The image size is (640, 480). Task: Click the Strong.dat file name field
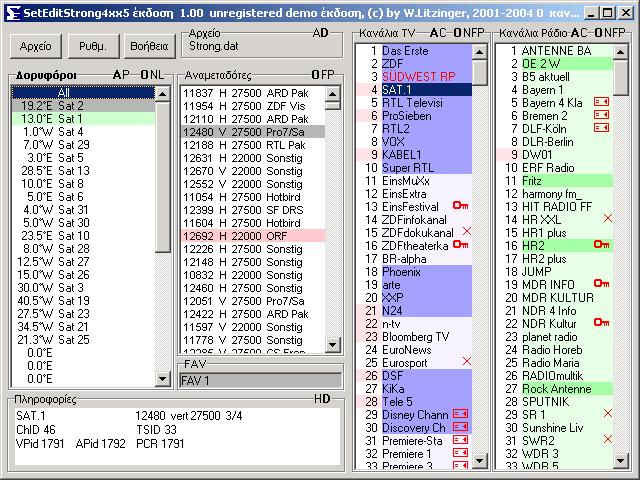pos(263,46)
